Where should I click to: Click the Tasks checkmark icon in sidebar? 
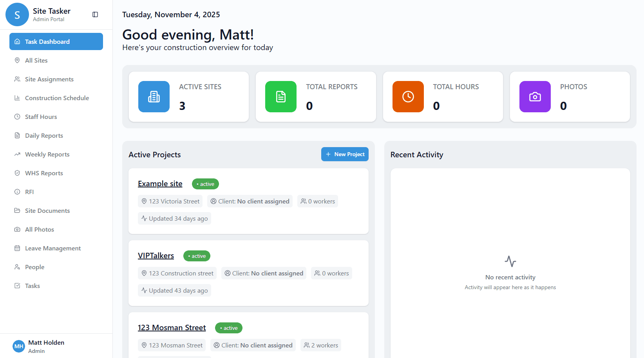point(17,286)
